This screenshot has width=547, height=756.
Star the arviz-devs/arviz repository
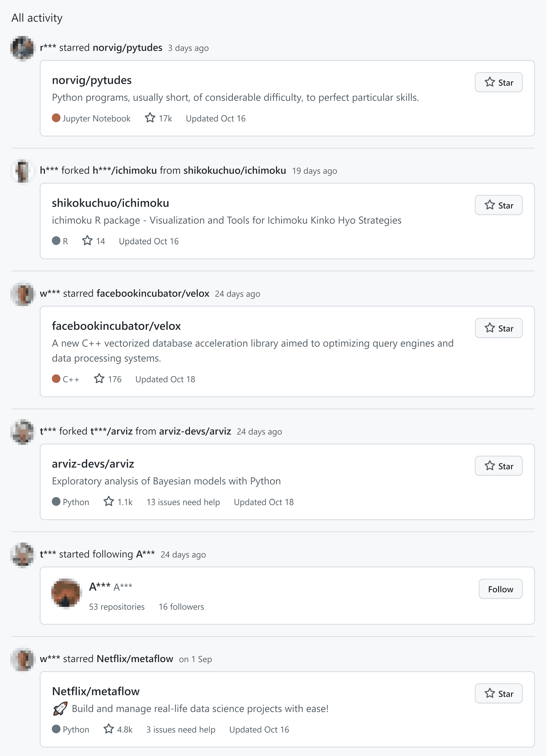pos(498,466)
